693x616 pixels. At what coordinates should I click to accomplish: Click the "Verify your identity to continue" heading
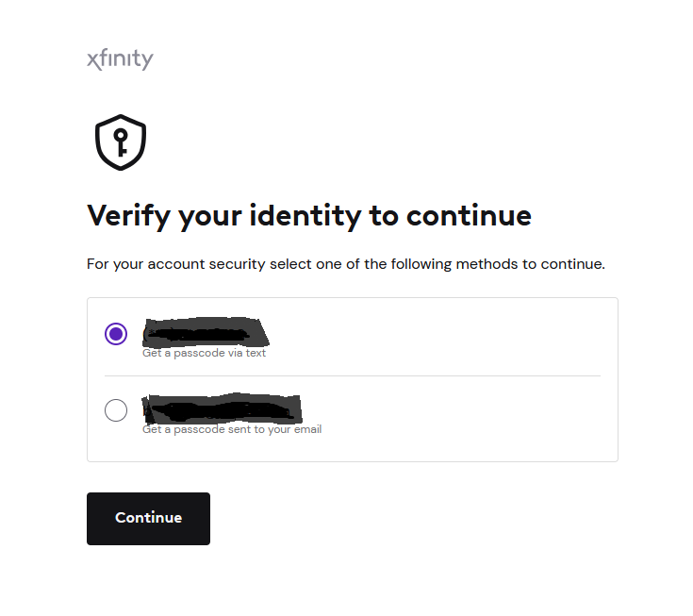coord(309,217)
